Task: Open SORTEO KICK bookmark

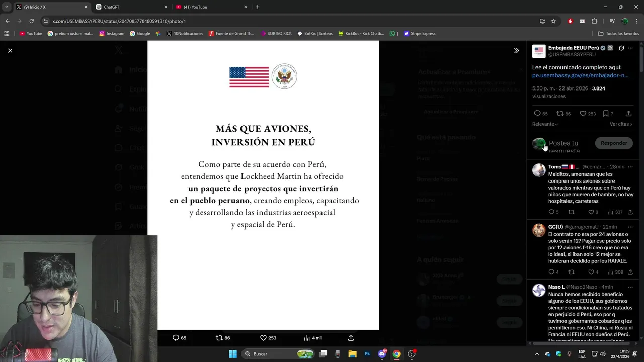Action: (276, 34)
